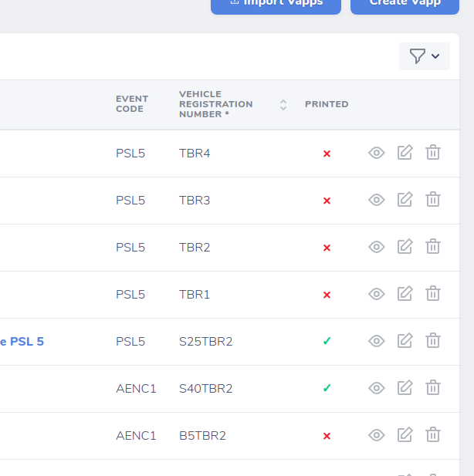The image size is (474, 476).
Task: View the TBR4 vapp
Action: tap(377, 153)
